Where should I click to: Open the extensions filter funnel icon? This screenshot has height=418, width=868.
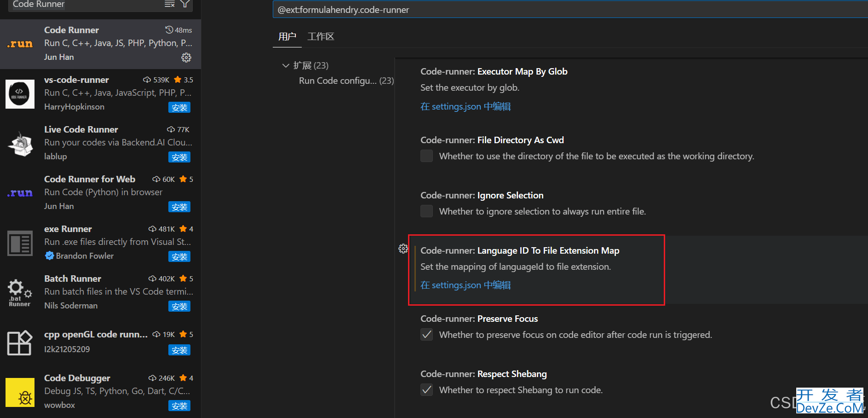point(185,4)
